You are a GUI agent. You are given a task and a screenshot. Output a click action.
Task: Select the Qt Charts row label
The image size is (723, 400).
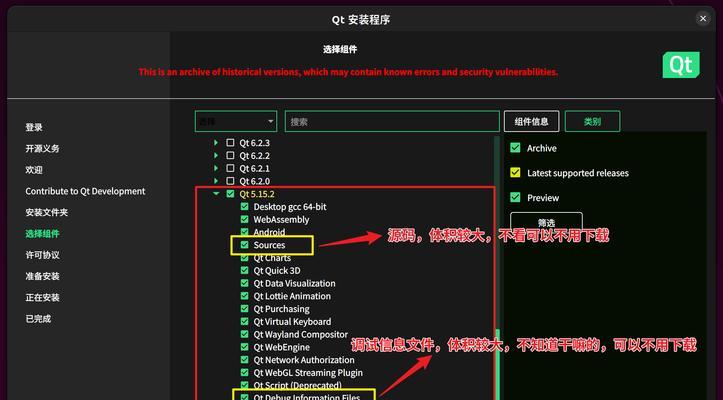click(x=272, y=258)
